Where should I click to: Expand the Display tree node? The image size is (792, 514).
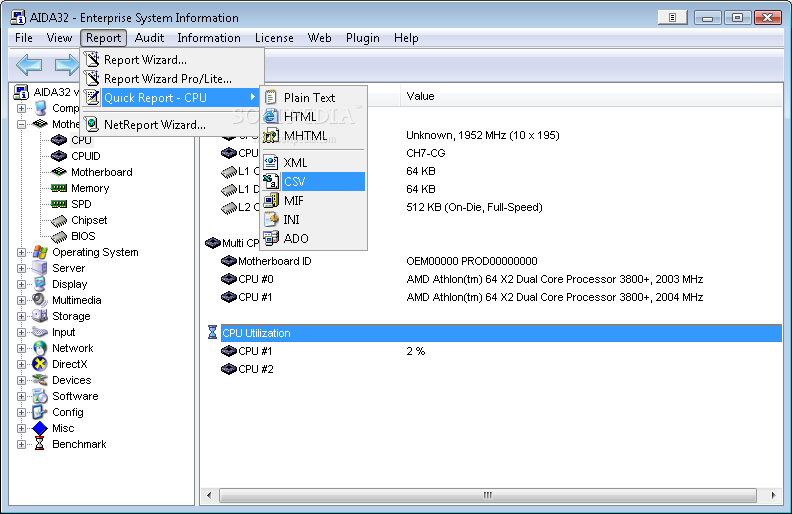21,284
